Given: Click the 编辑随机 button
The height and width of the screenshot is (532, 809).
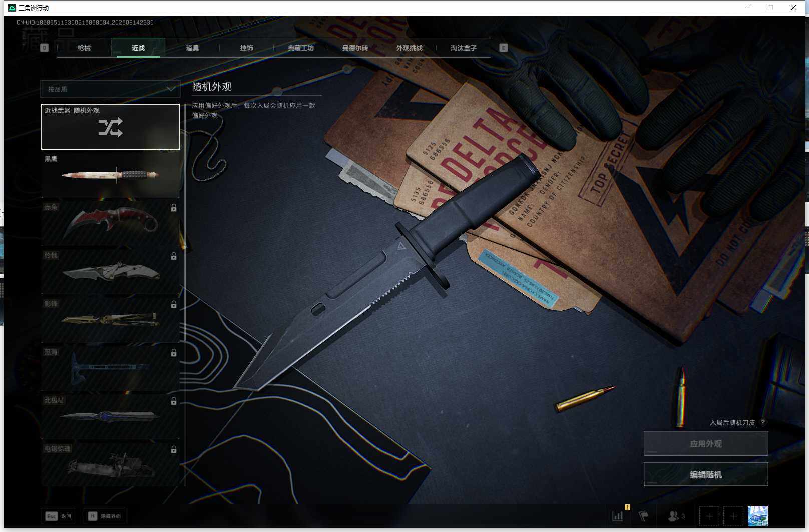Looking at the screenshot, I should coord(706,474).
